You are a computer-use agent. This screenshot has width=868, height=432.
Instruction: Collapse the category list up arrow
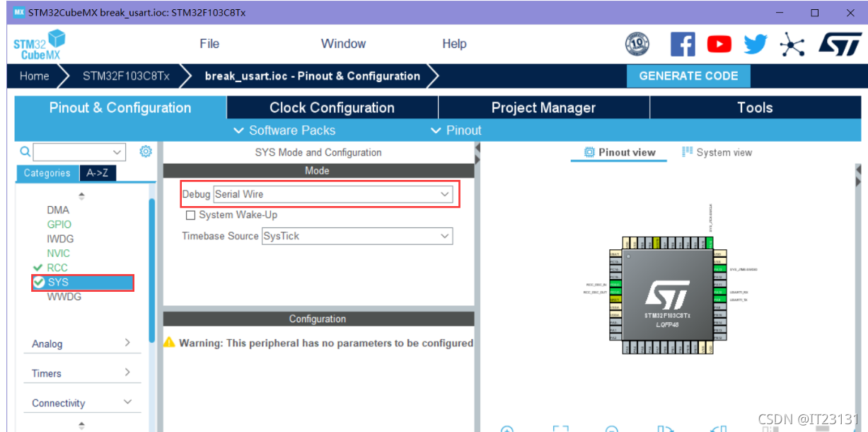point(81,195)
